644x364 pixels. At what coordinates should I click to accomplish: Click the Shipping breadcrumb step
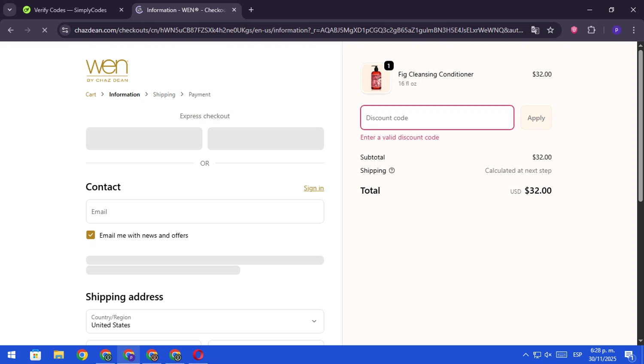point(164,95)
